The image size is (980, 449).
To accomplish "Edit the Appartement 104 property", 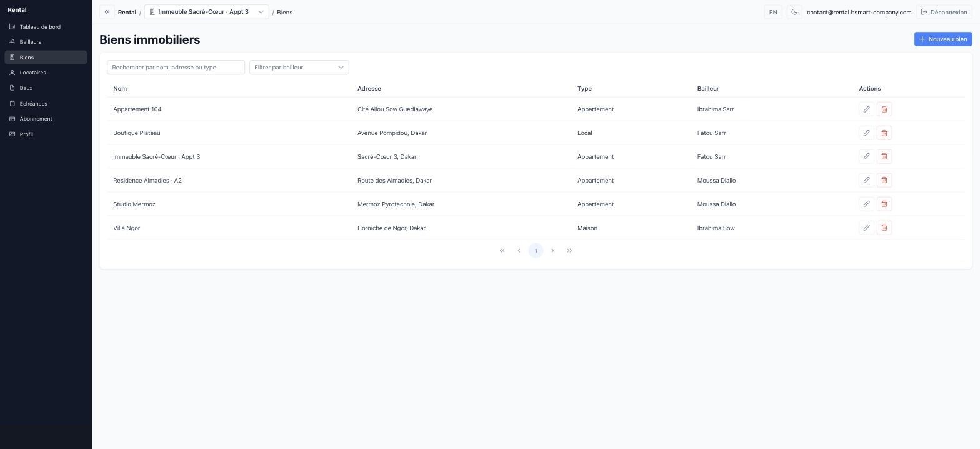I will (866, 109).
